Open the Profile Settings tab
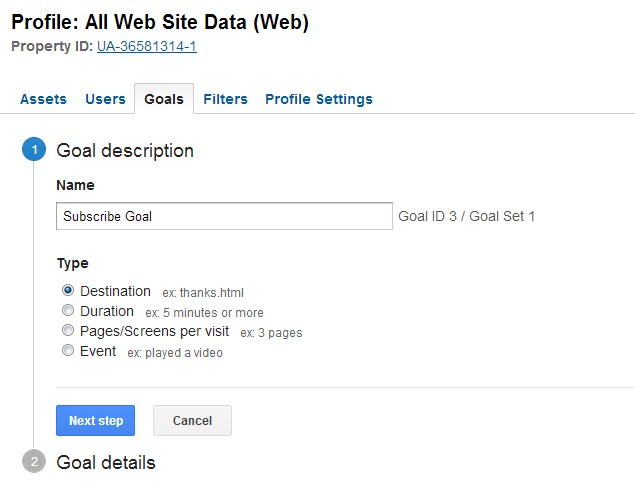This screenshot has width=635, height=504. click(319, 99)
